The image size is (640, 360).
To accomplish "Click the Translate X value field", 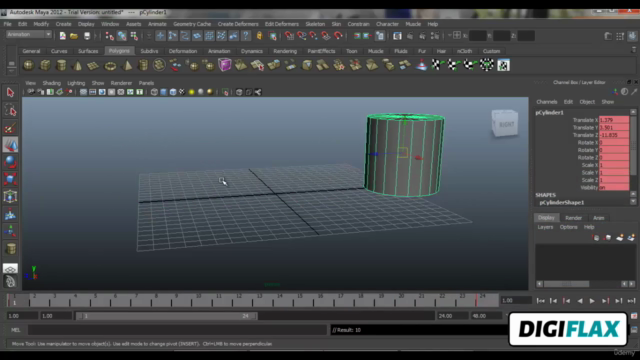I will [x=614, y=120].
